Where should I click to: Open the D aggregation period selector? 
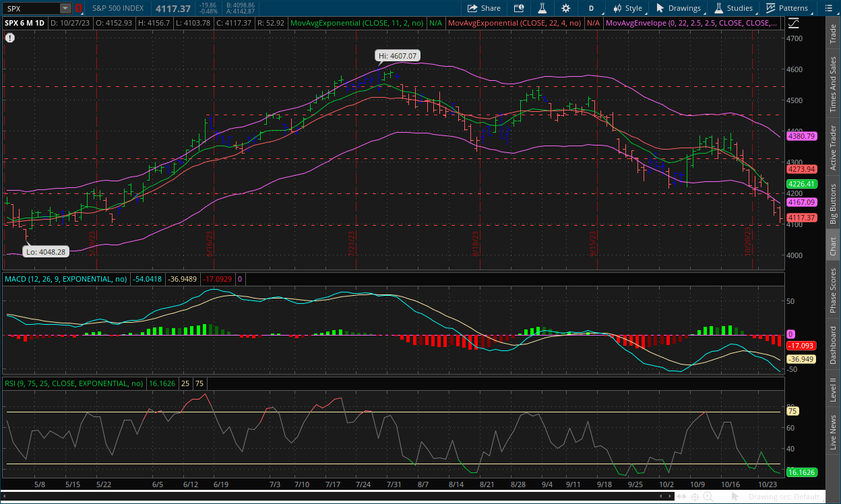coord(591,8)
